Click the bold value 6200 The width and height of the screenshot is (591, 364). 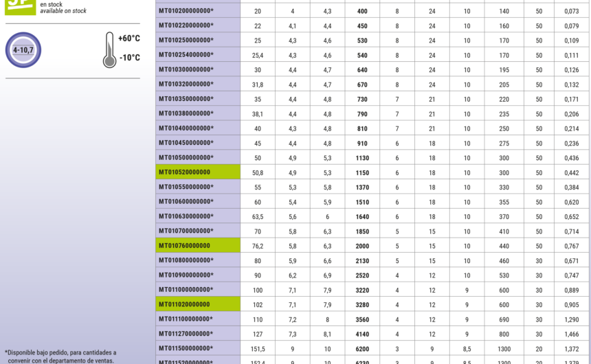click(x=362, y=349)
